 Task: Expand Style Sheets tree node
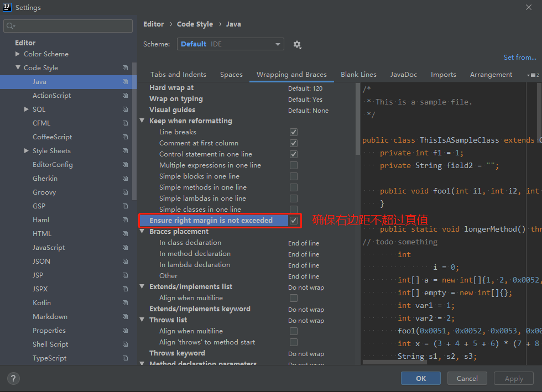(x=27, y=151)
